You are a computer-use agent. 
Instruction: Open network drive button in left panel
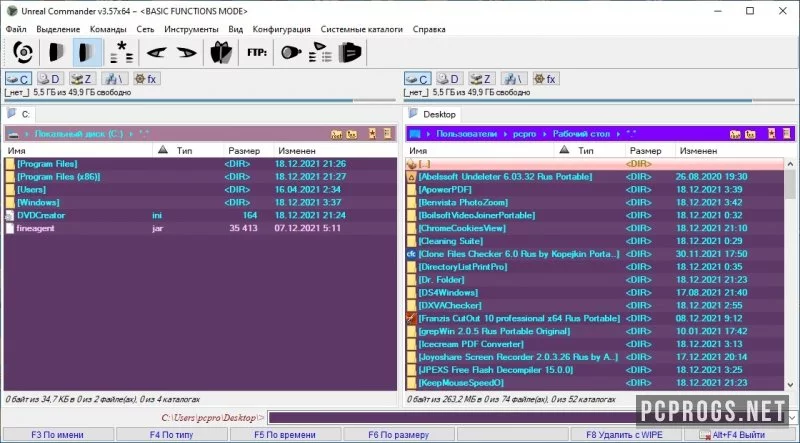(x=115, y=79)
